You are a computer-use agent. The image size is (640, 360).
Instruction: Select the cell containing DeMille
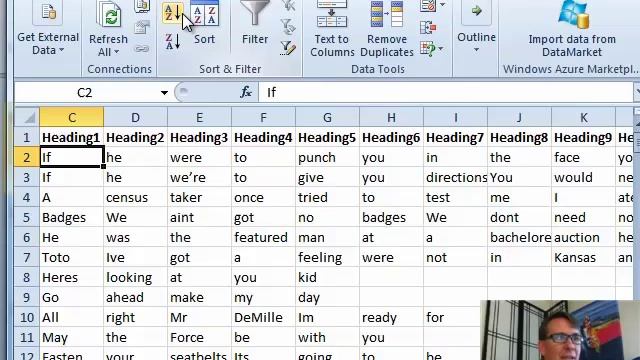(263, 318)
